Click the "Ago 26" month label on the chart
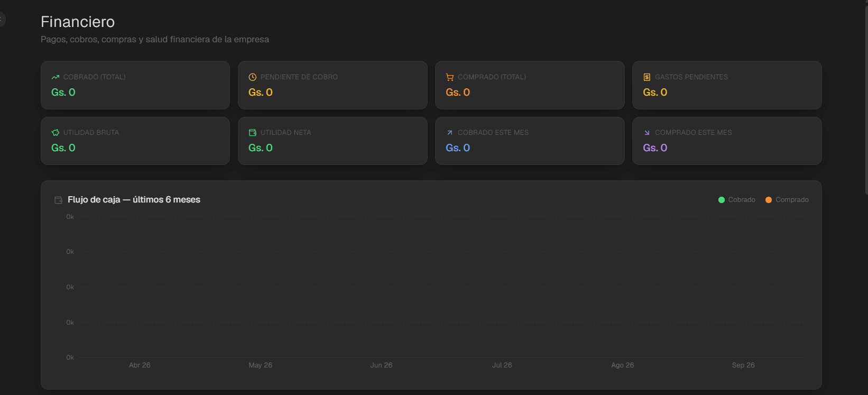The image size is (868, 395). tap(623, 365)
